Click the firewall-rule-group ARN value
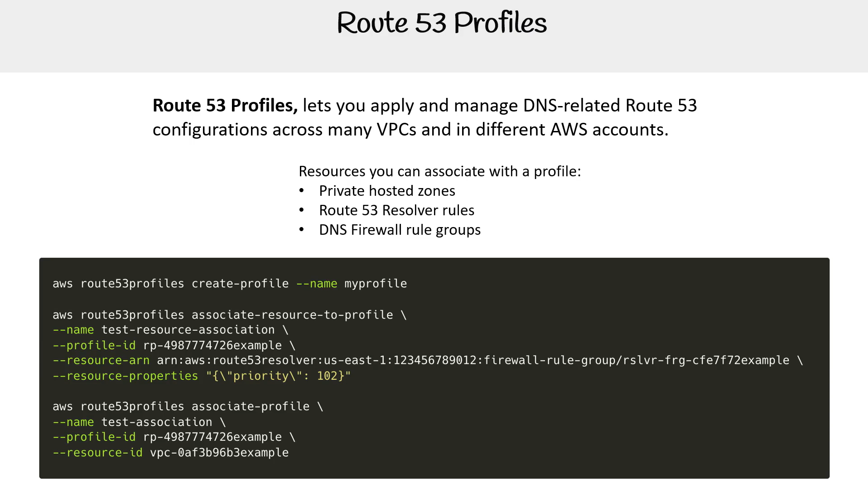868x489 pixels. pos(473,360)
